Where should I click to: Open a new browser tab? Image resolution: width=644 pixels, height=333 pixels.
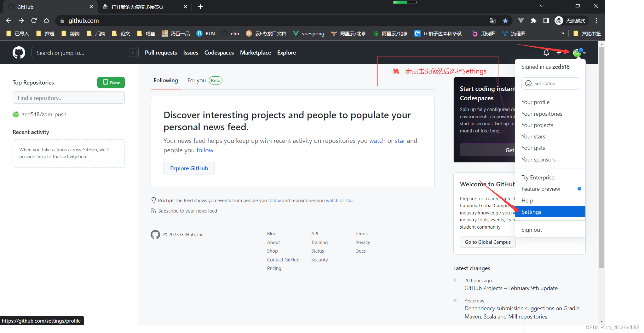tap(200, 7)
